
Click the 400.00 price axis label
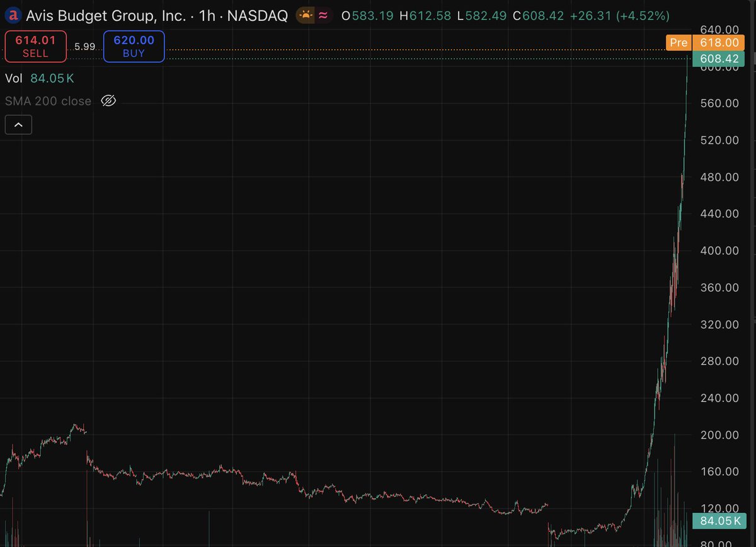(719, 250)
